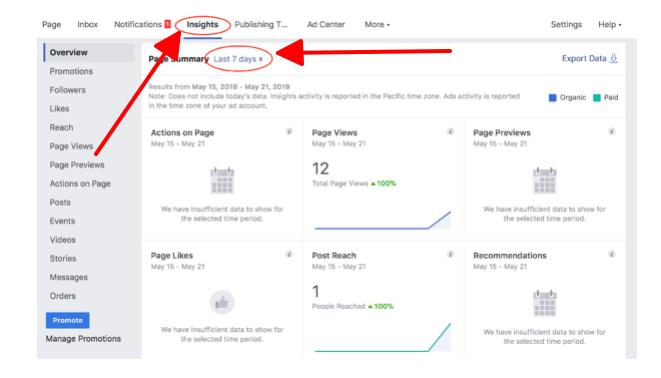Open the Post Reach card title
This screenshot has height=378, width=661.
pos(334,255)
